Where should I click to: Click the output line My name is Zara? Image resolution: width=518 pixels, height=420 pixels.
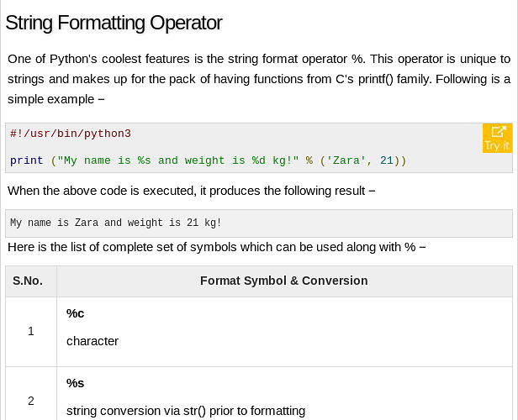[116, 223]
